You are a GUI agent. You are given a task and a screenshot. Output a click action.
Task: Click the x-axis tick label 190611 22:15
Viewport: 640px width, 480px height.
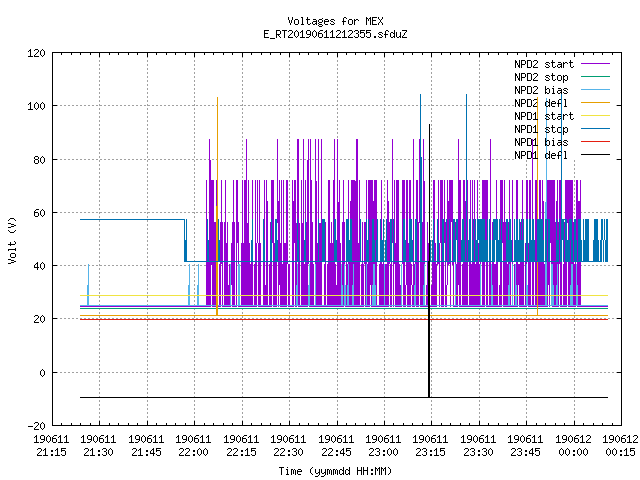pos(241,446)
